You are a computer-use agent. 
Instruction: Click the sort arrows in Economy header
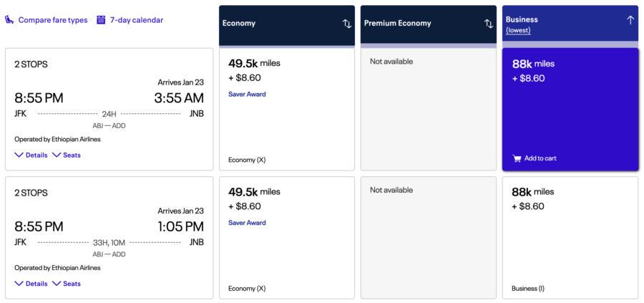347,24
